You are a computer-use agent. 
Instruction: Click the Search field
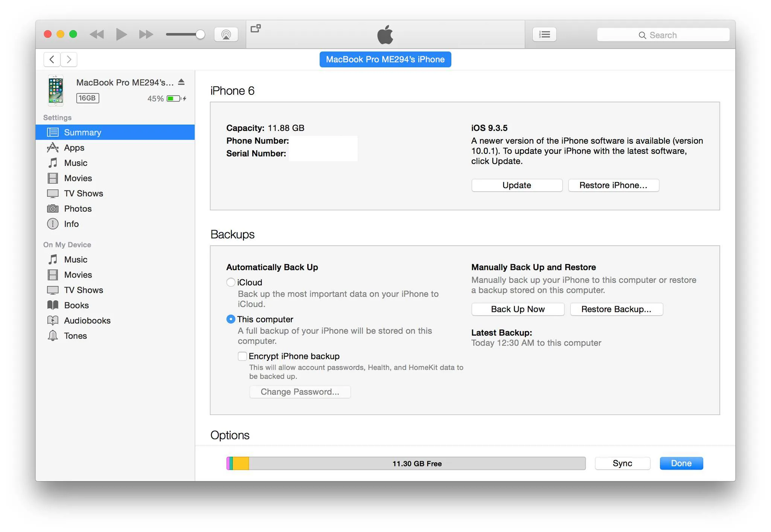(663, 35)
